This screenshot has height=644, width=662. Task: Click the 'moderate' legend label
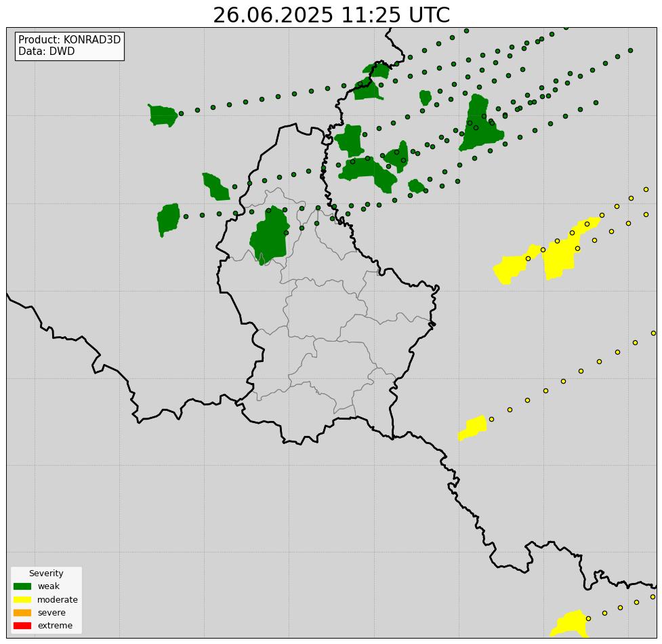58,600
